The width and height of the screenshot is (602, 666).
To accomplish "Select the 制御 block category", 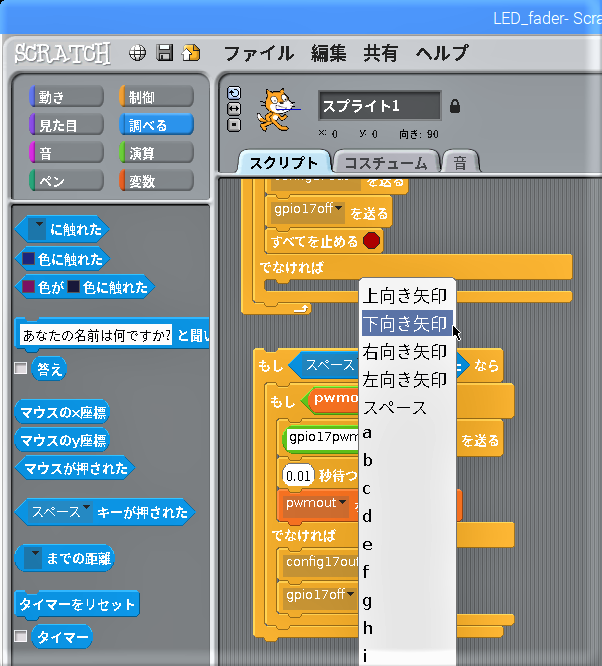I will 156,97.
